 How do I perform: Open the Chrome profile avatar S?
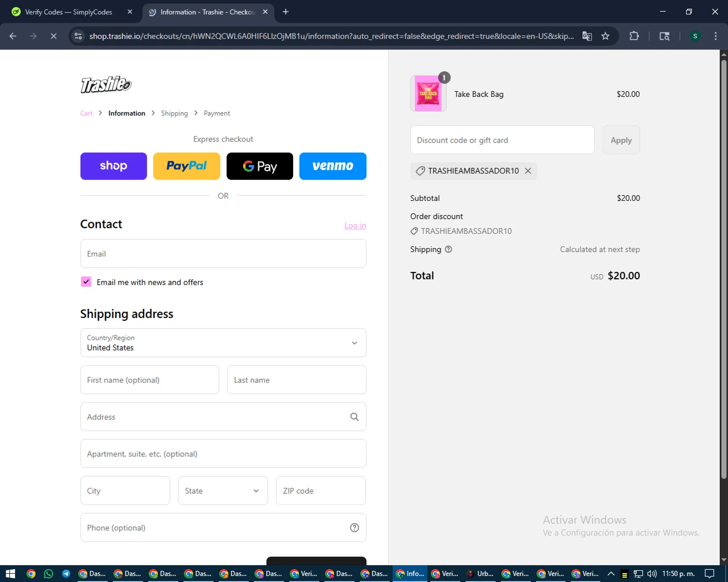(695, 36)
